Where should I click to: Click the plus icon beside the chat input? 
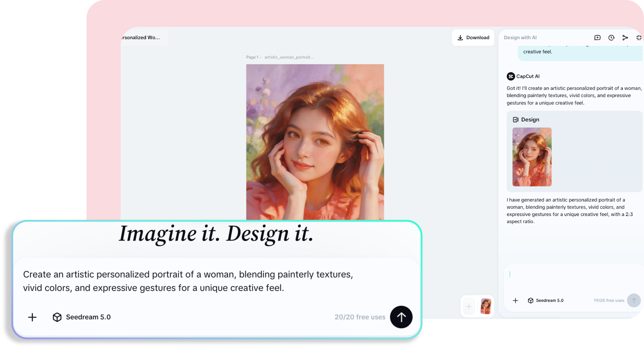[515, 301]
